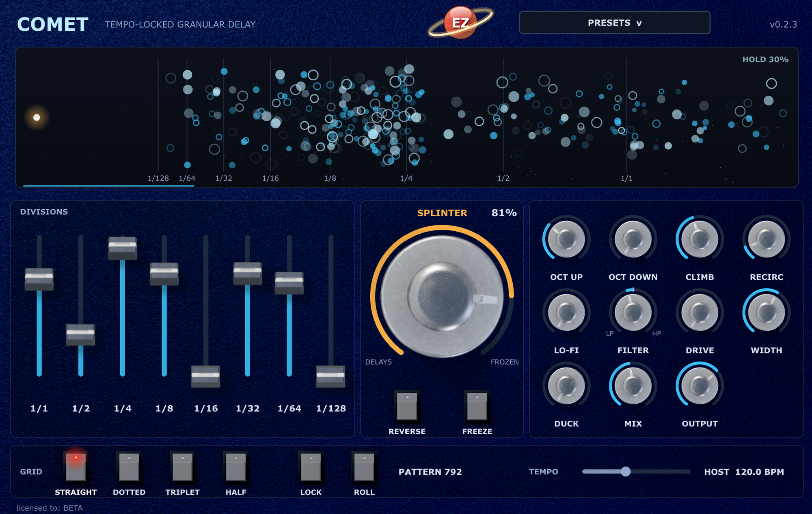Click the 1/1 division fader handle
The width and height of the screenshot is (812, 514).
point(39,279)
